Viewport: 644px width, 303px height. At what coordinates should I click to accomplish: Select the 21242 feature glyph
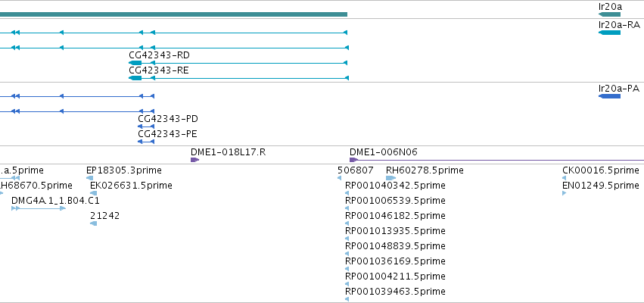[94, 223]
